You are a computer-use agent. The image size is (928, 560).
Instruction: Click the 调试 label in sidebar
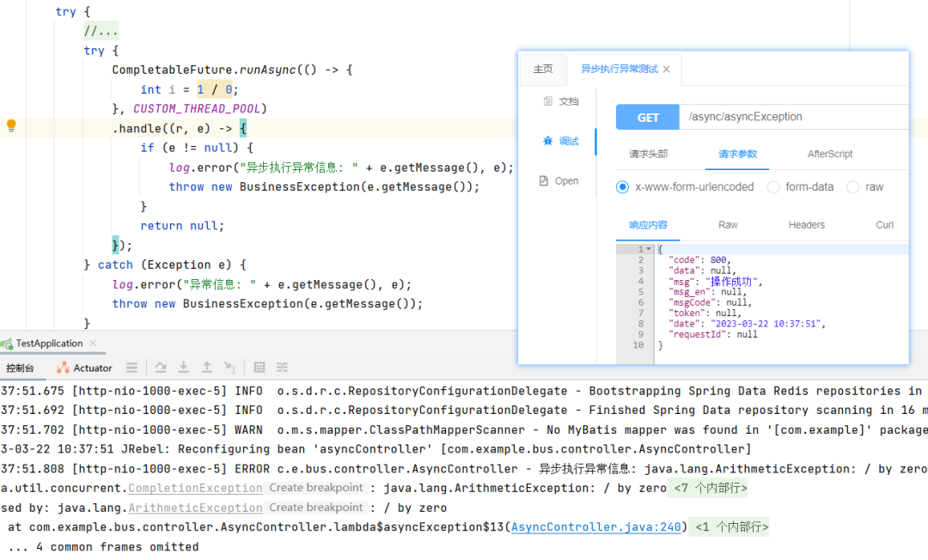(569, 141)
